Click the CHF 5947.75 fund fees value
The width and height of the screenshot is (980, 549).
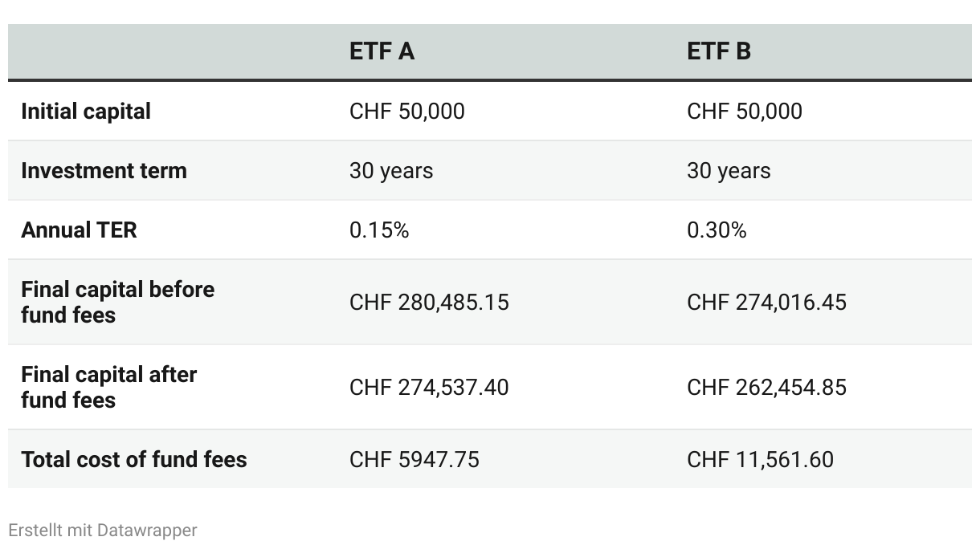point(414,459)
